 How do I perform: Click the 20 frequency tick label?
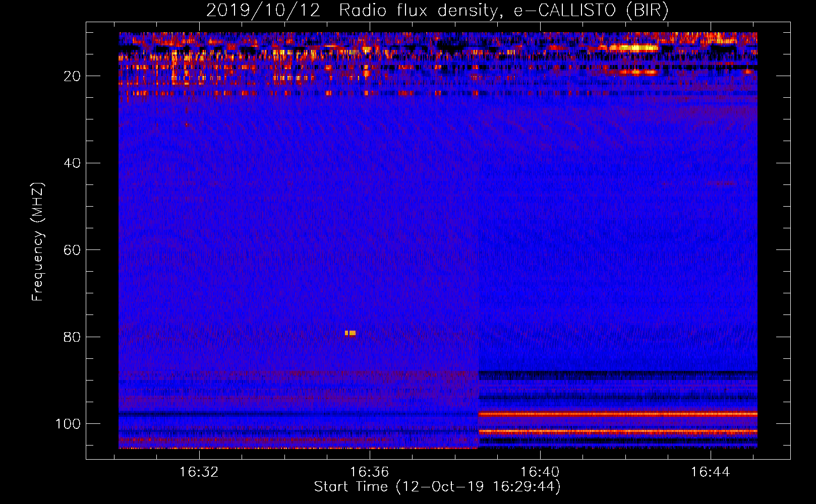tap(72, 76)
